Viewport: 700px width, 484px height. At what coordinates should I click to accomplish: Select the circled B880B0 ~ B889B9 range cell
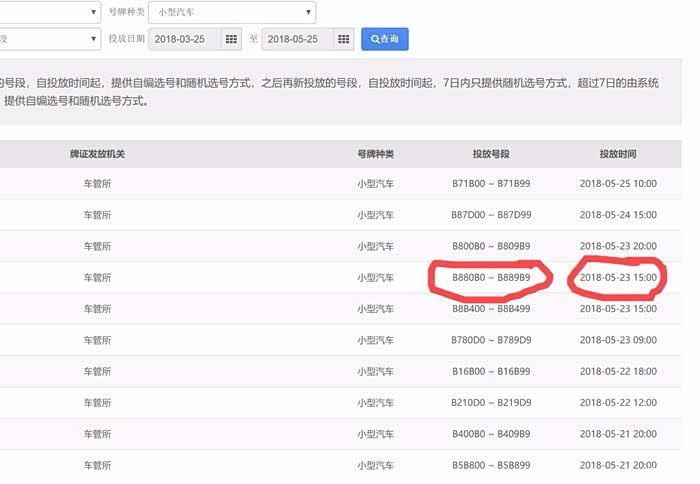click(491, 277)
